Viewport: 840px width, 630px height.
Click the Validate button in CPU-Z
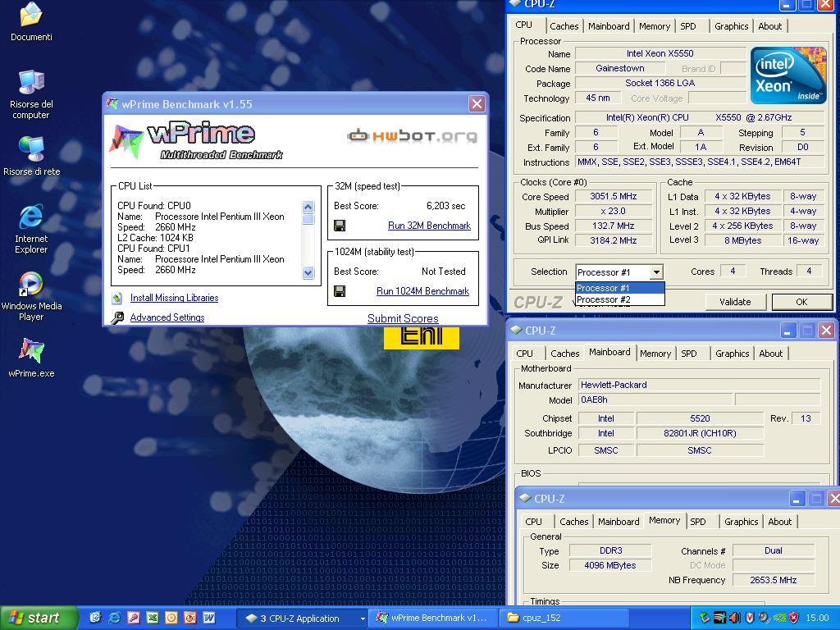pos(735,302)
